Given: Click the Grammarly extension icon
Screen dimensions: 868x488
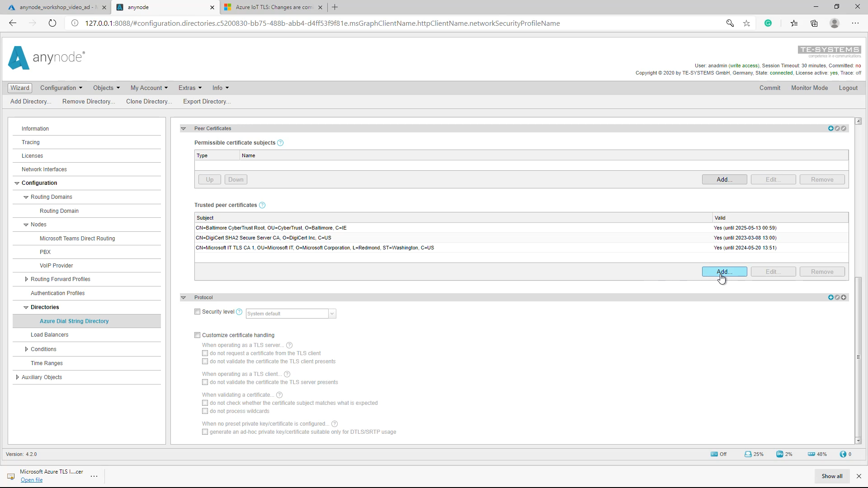Looking at the screenshot, I should [x=768, y=23].
